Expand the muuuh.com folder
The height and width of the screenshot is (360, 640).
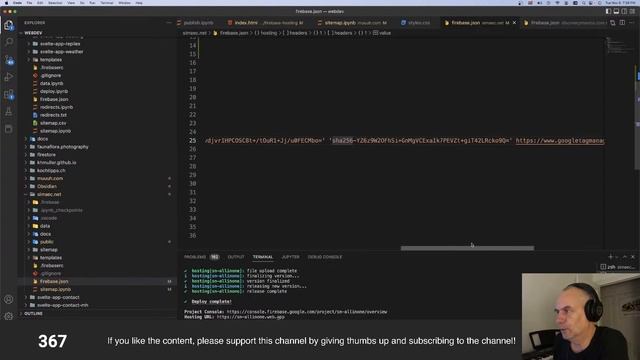click(x=50, y=178)
